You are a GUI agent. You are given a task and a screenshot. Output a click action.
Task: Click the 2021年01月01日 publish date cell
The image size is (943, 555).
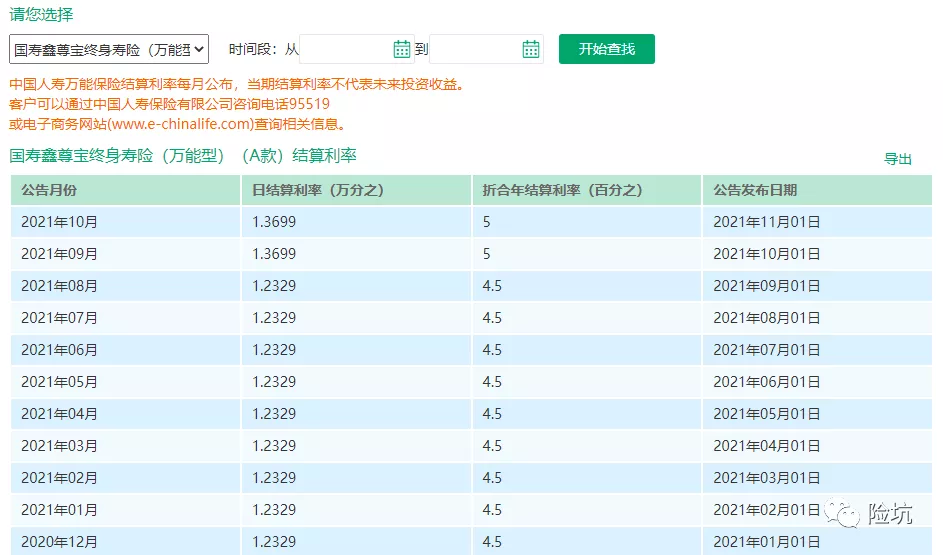pyautogui.click(x=817, y=541)
